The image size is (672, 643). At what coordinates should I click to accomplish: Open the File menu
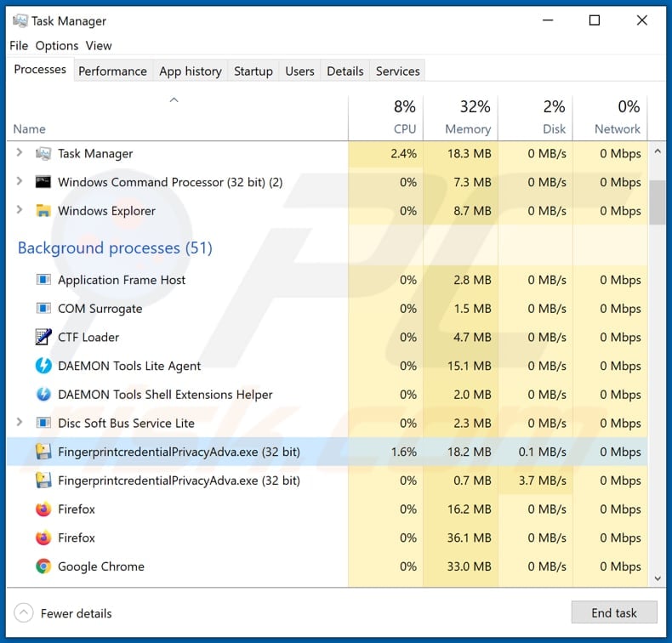(19, 45)
